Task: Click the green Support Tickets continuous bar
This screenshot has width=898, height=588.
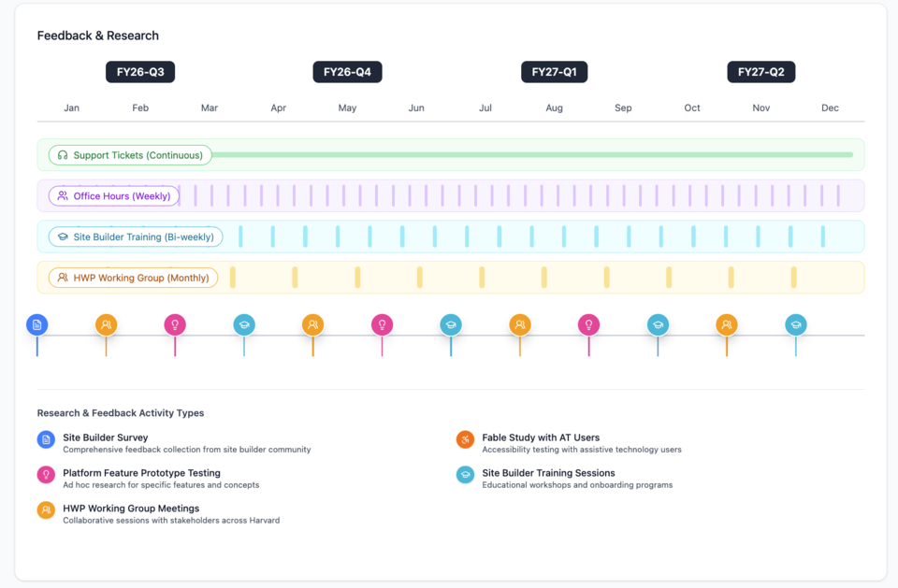Action: 532,155
